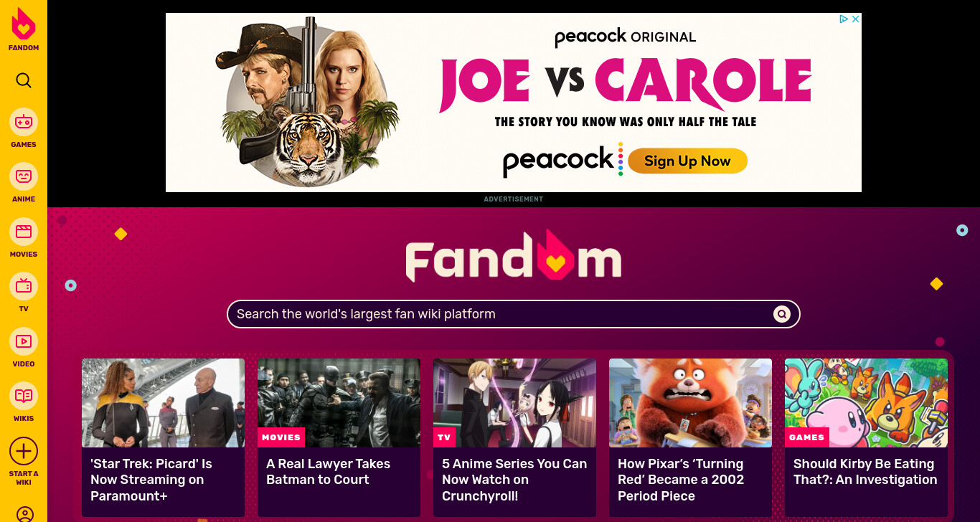Focus the fan wiki search field
The image size is (980, 522).
coord(502,314)
